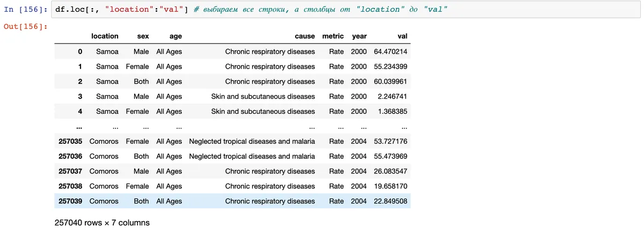Click the In [156] prompt label
Screen dimensions: 644x234
coord(26,11)
